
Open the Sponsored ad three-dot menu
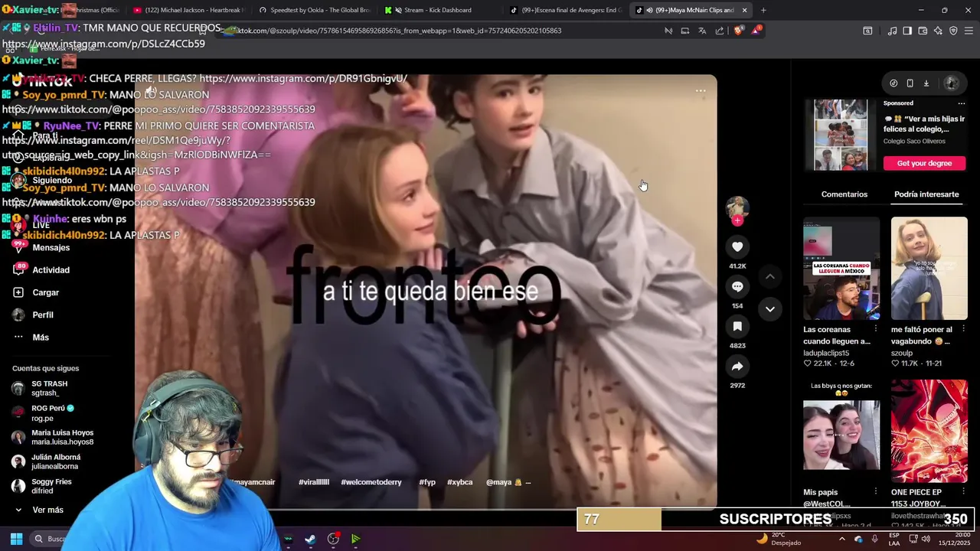pos(962,103)
